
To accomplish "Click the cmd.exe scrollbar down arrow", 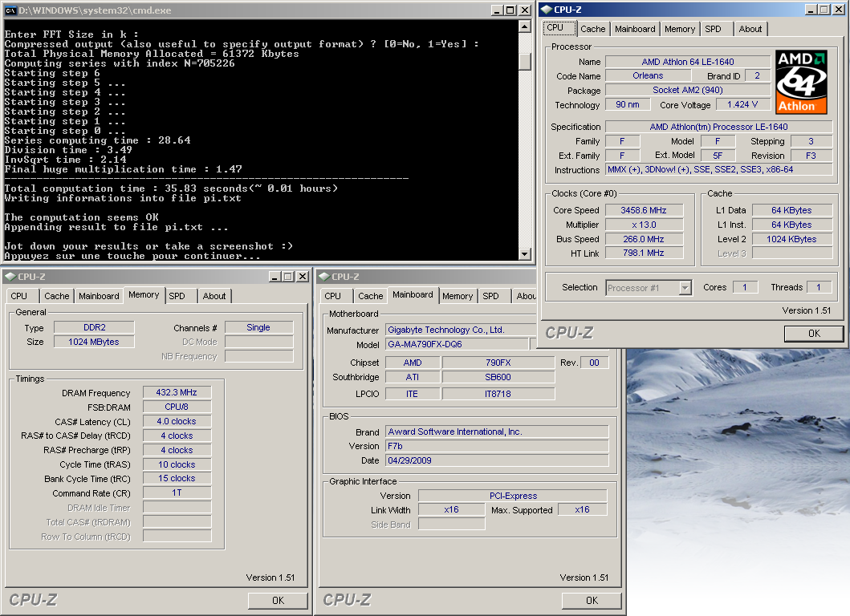I will point(524,253).
